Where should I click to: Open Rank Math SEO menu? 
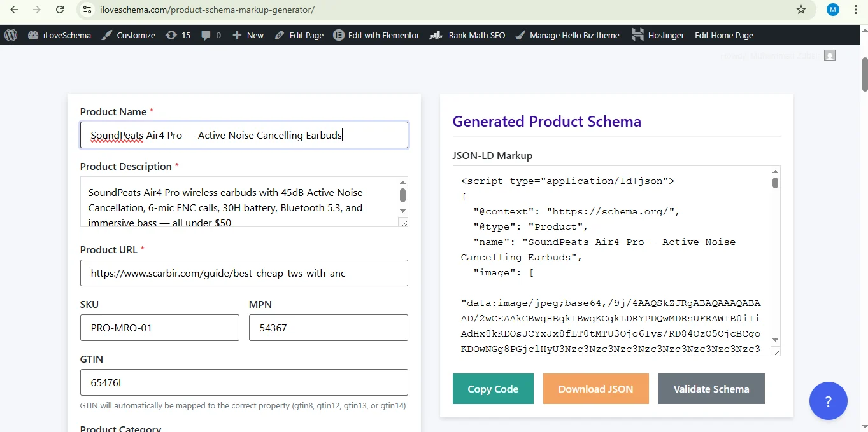[x=467, y=35]
